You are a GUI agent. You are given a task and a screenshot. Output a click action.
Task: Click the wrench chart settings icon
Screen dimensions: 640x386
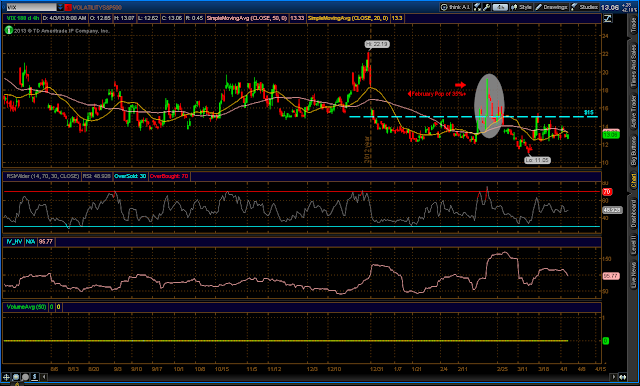coord(487,7)
